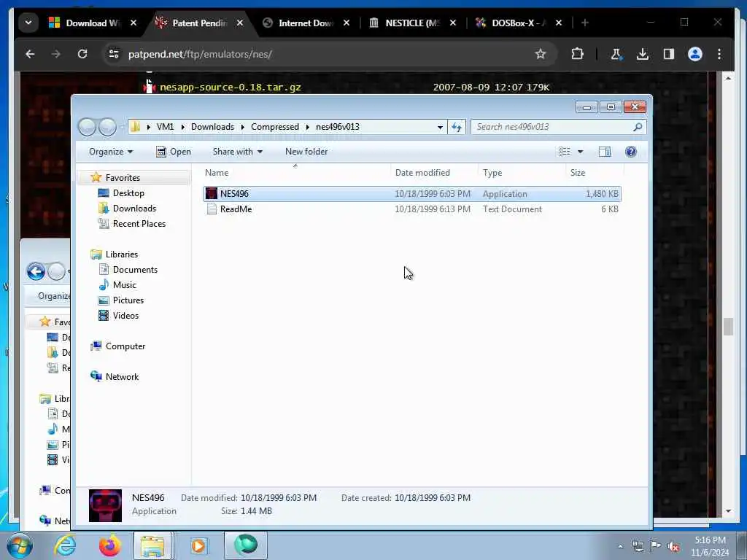This screenshot has width=747, height=560.
Task: Switch to the NESTICLE browser tab
Action: click(411, 23)
